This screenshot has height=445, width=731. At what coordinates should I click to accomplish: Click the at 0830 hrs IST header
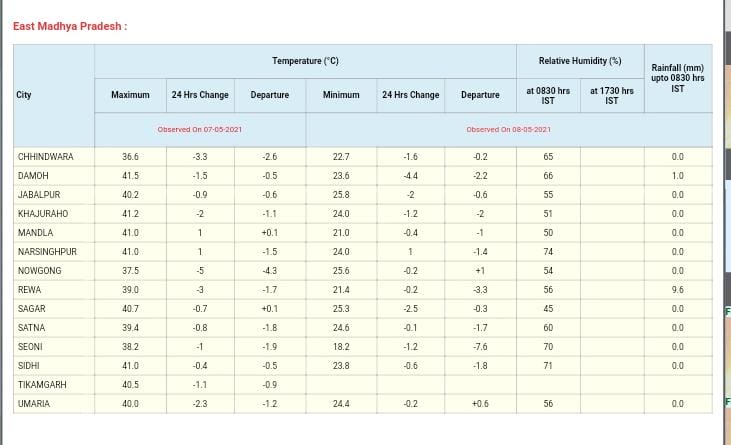(548, 95)
